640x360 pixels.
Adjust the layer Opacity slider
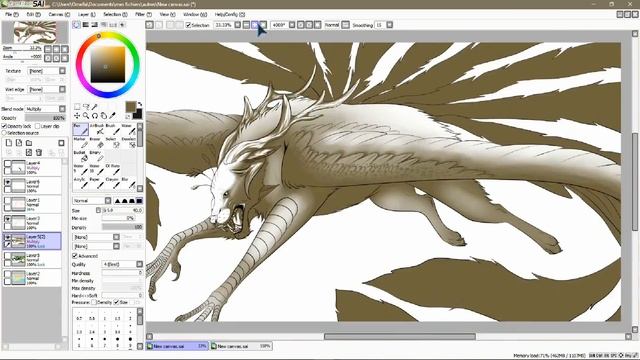[x=45, y=118]
